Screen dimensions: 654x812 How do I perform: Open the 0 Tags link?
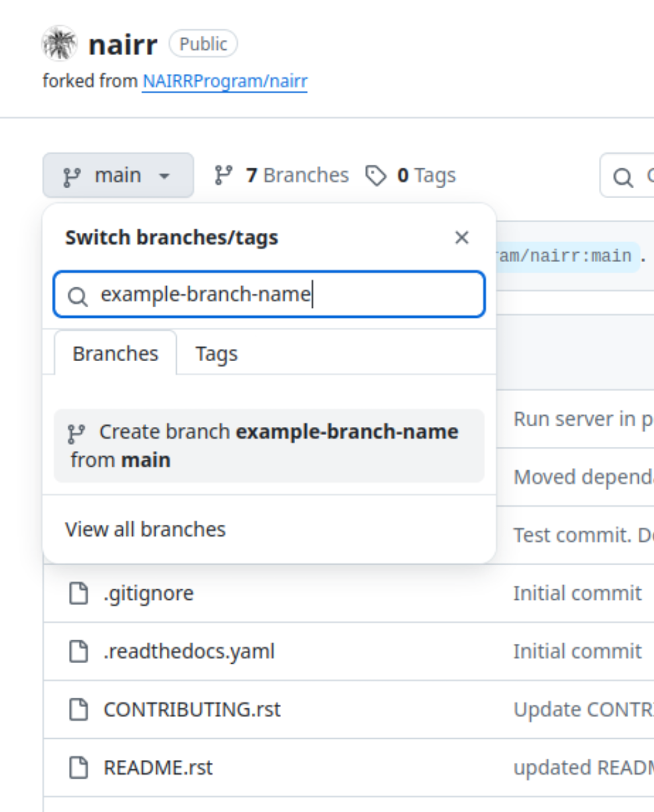[x=411, y=176]
